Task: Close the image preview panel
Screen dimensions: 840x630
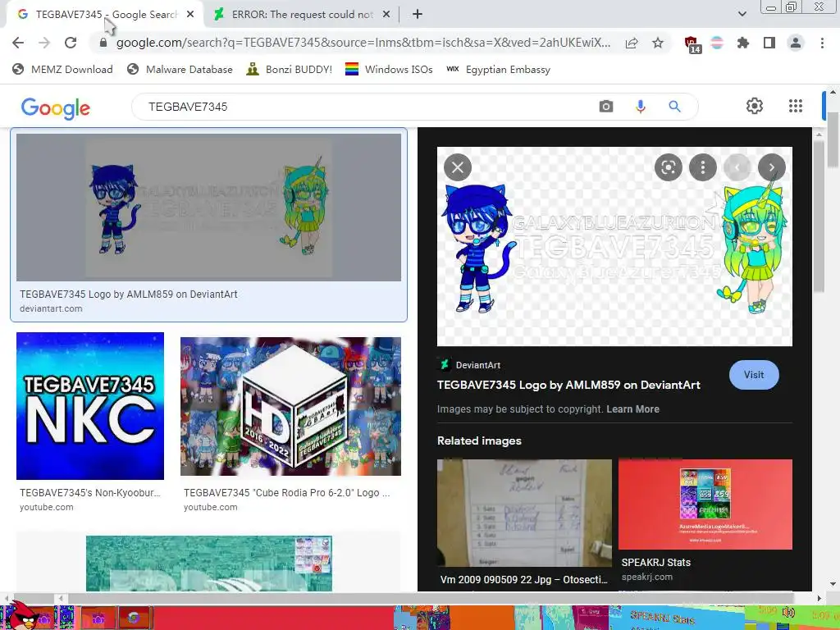Action: (458, 167)
